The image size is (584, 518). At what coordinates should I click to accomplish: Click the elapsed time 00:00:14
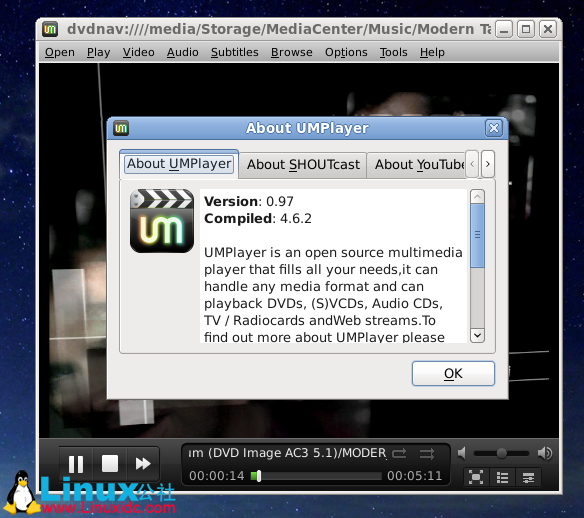[217, 476]
